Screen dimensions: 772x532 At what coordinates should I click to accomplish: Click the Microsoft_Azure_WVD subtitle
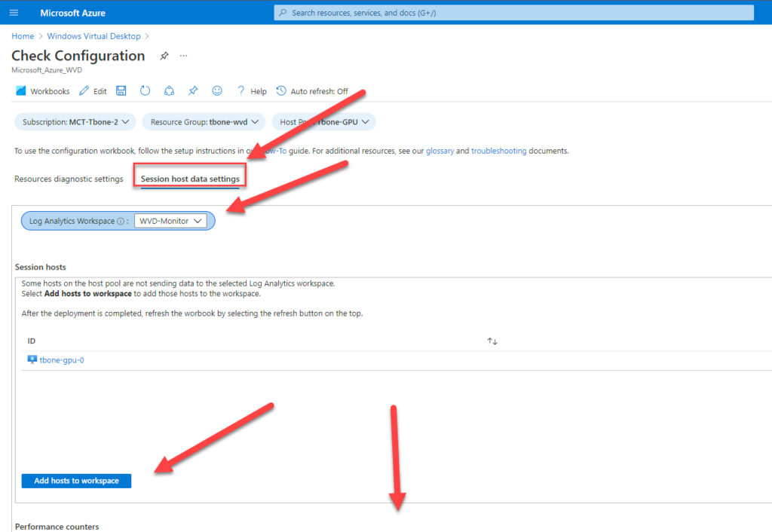point(47,70)
